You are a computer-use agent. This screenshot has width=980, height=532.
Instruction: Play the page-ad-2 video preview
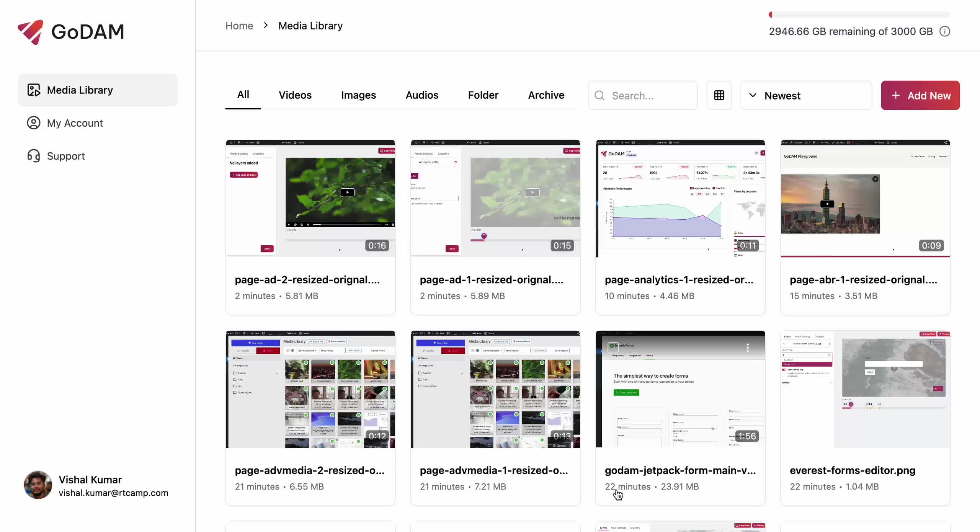[x=347, y=192]
